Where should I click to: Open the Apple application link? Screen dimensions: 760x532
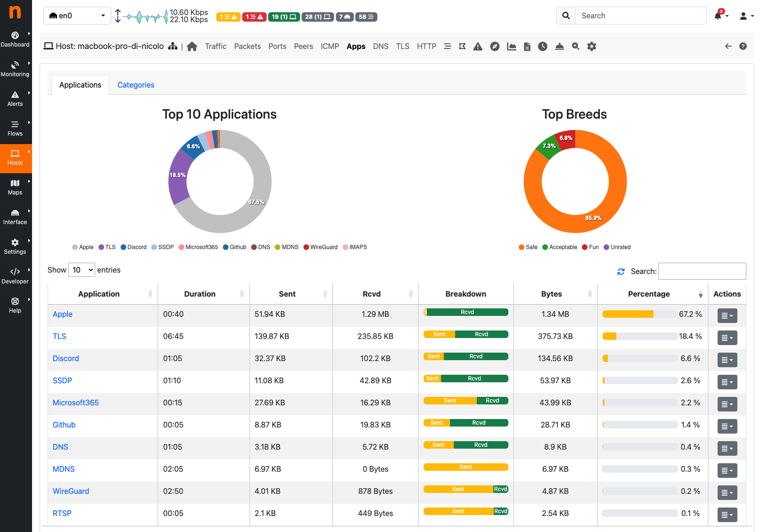coord(63,314)
